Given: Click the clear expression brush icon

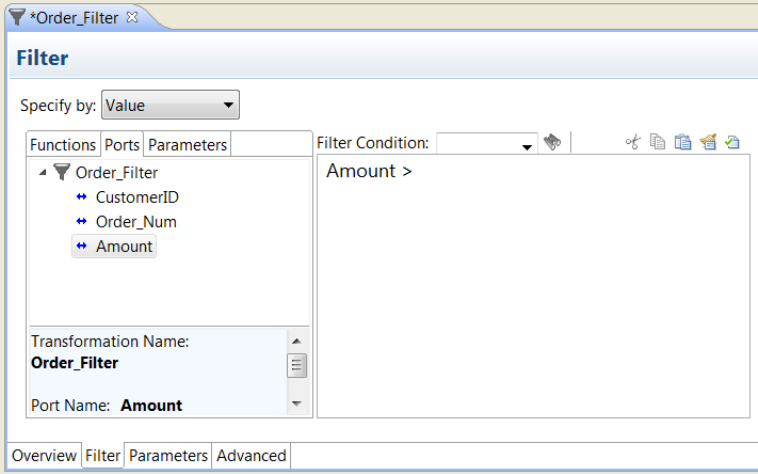Looking at the screenshot, I should pyautogui.click(x=708, y=143).
